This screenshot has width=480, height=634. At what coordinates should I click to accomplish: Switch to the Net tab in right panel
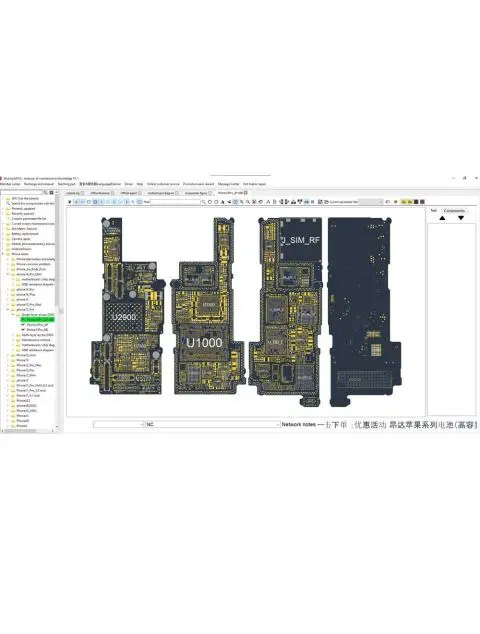click(433, 211)
